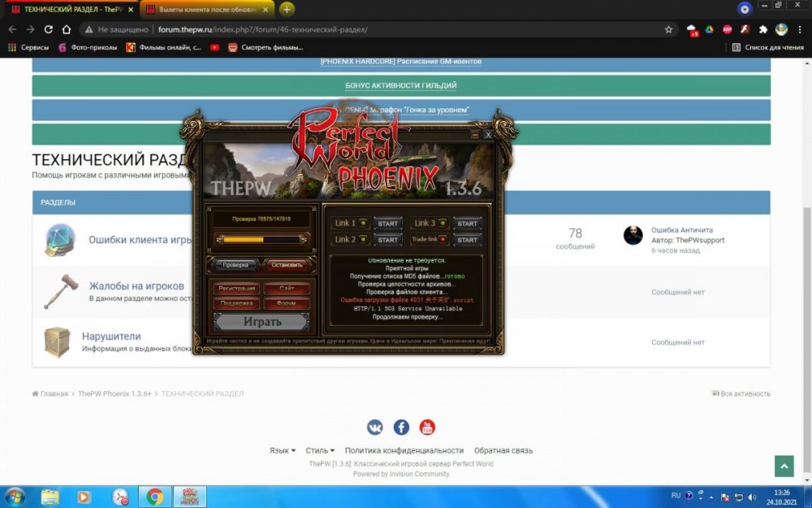Start the game via Link 1 START
The image size is (812, 508).
(387, 224)
